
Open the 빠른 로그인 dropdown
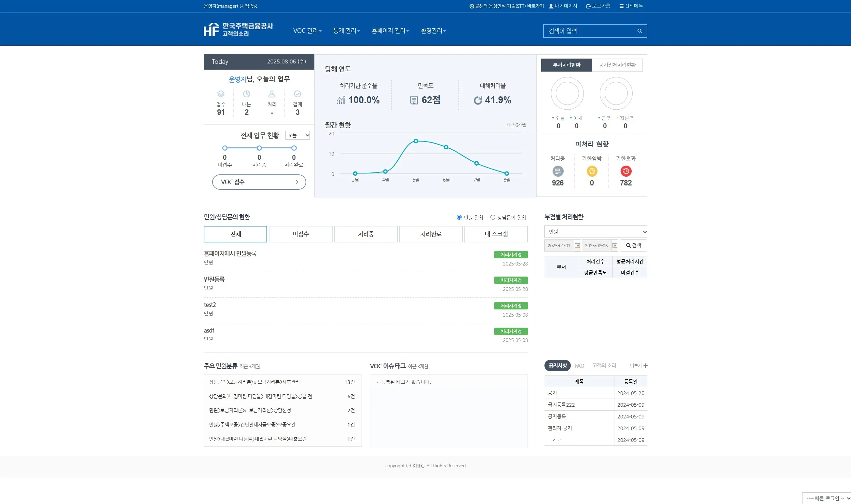click(826, 498)
